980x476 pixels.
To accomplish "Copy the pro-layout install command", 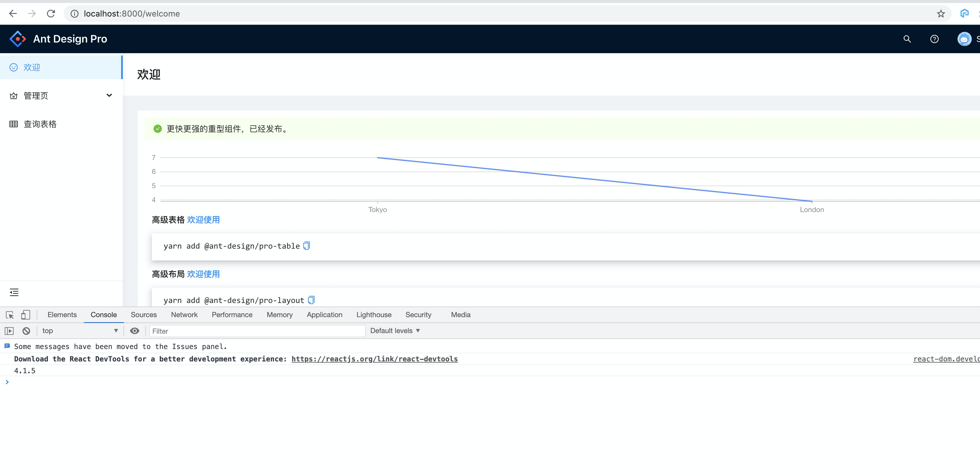I will (311, 300).
